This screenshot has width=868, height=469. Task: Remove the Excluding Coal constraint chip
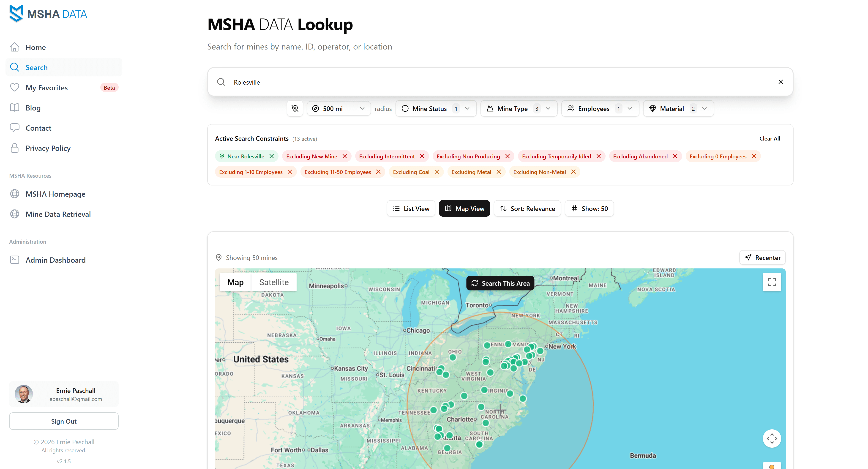pos(437,172)
